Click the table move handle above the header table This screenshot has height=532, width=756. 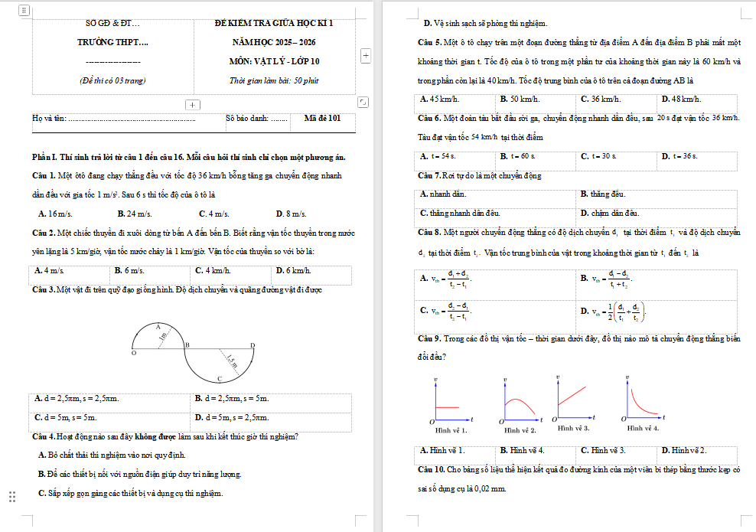click(24, 11)
